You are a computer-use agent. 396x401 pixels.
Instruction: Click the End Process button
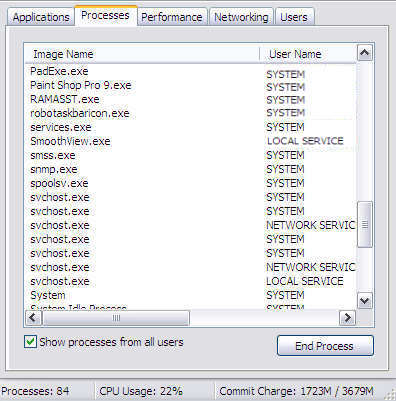[x=325, y=346]
